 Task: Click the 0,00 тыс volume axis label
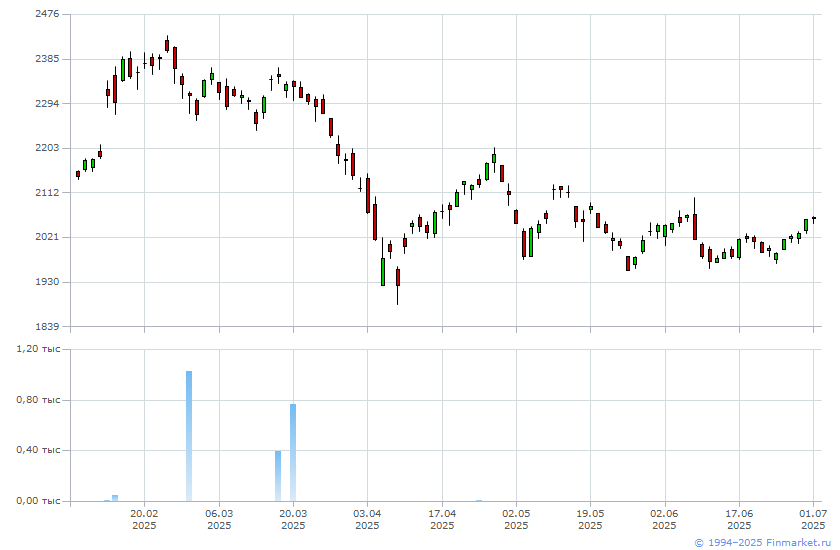38,501
